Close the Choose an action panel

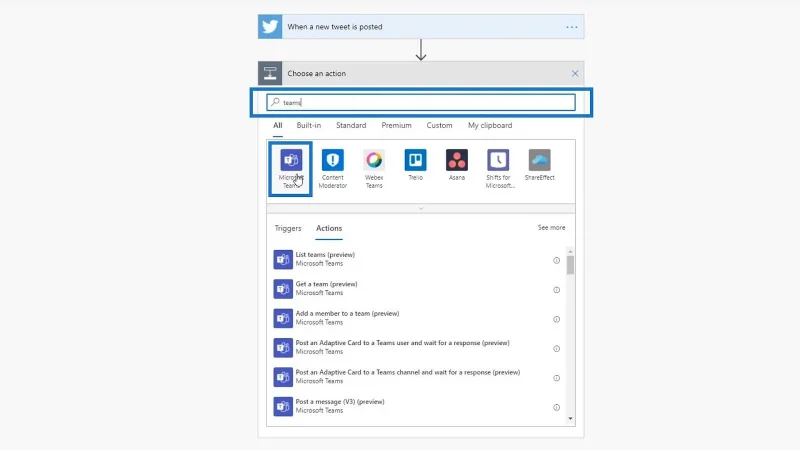(x=575, y=73)
